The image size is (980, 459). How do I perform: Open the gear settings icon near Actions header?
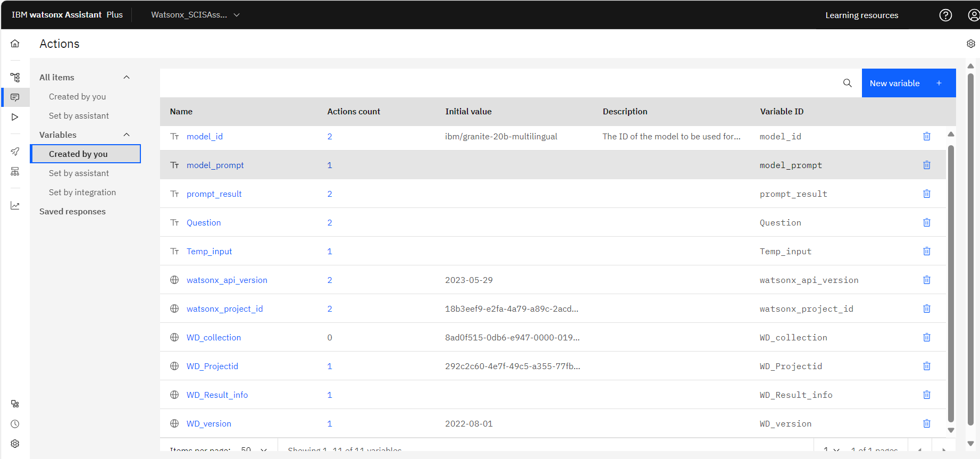click(971, 44)
